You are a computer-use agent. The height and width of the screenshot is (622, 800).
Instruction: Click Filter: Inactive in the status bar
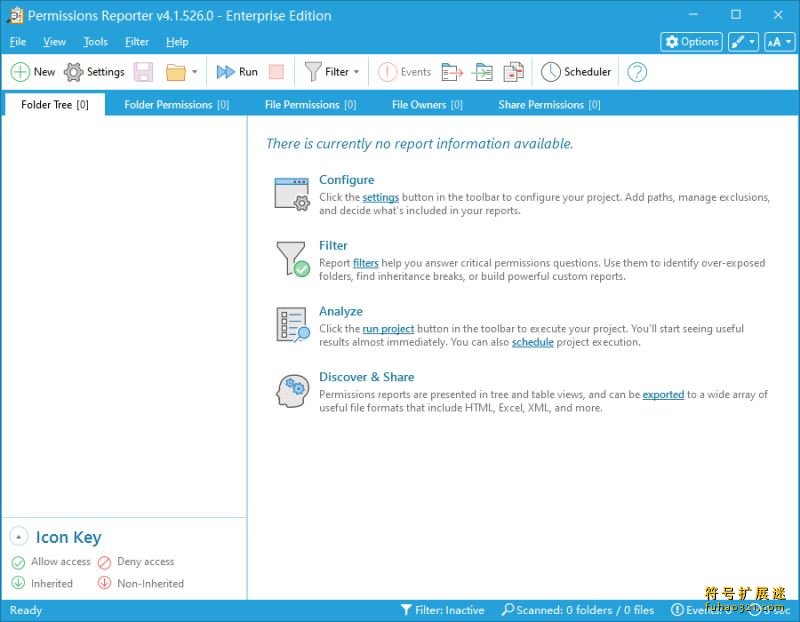pyautogui.click(x=442, y=610)
